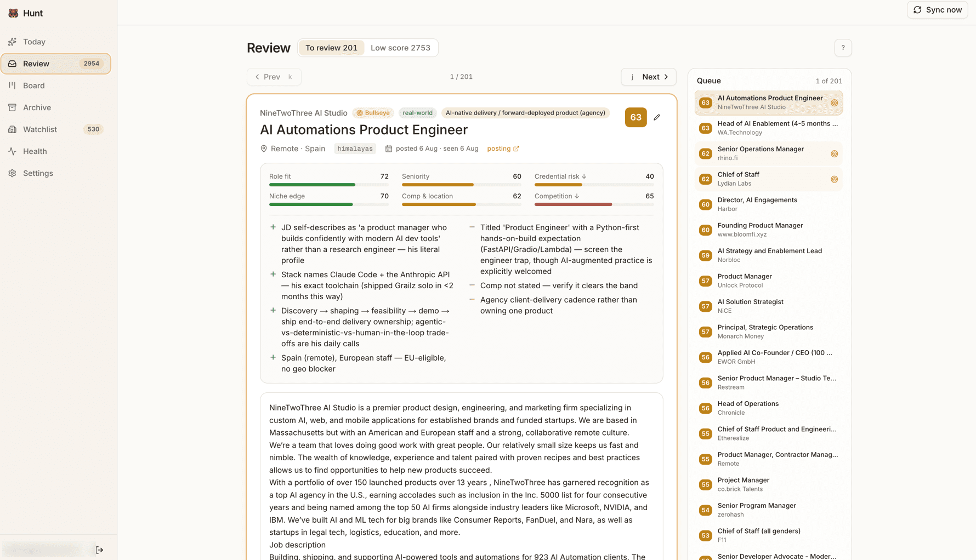Screen dimensions: 976x560
Task: Select Product Manager, Contractor Management in queue
Action: point(769,459)
